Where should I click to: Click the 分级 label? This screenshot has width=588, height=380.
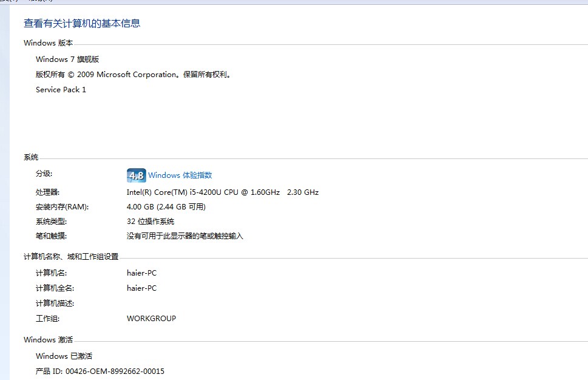[44, 174]
